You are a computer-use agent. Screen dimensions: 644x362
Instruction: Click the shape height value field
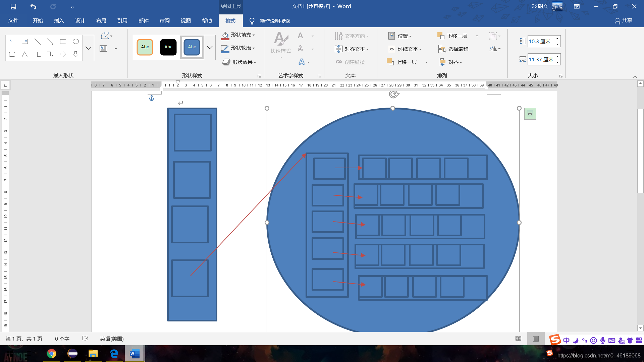(x=541, y=42)
